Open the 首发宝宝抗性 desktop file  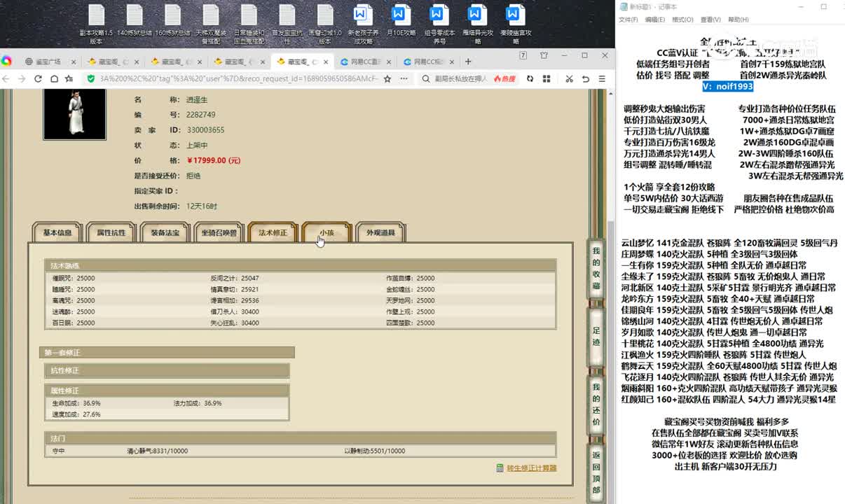click(287, 24)
